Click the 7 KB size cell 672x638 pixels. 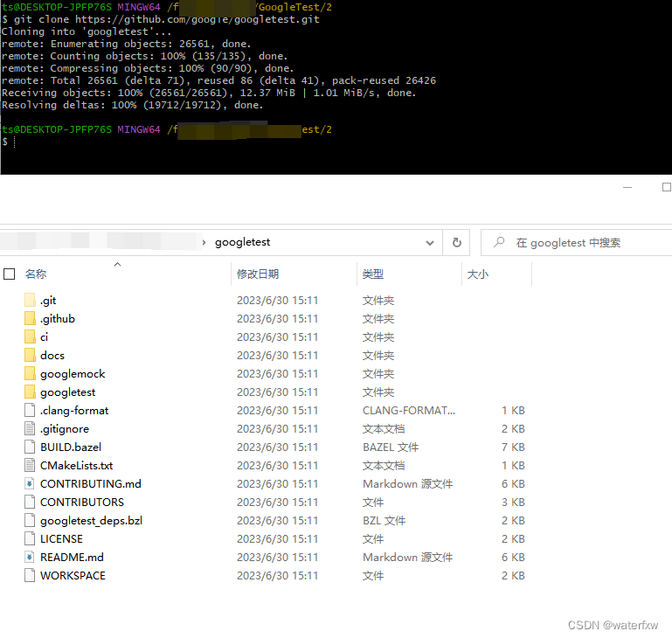(513, 447)
